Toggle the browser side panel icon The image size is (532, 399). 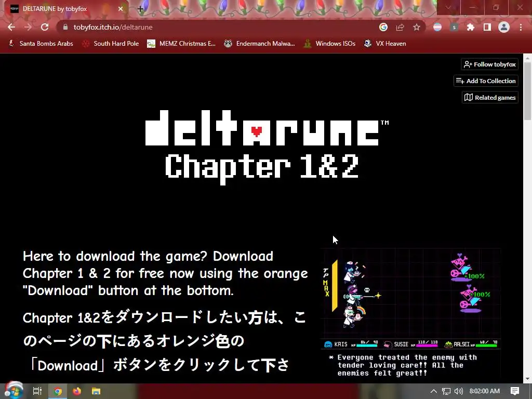[487, 27]
